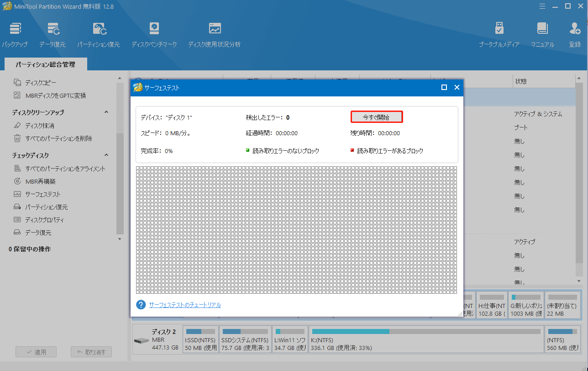Open the データ復元 toolbar icon
This screenshot has width=588, height=371.
pyautogui.click(x=52, y=35)
